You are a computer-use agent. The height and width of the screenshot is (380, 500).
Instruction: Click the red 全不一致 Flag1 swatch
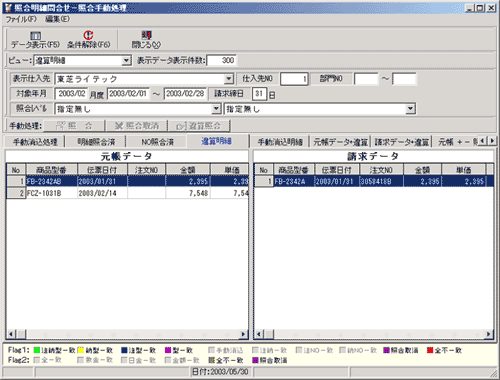pos(430,350)
